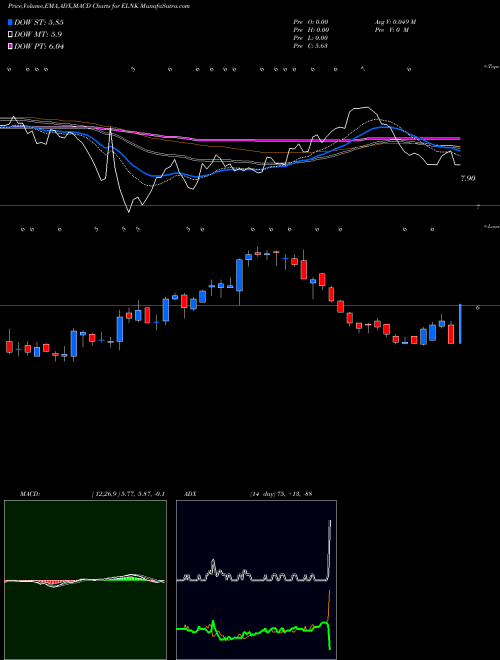Click the magenta DOW PT legend swatch
The width and height of the screenshot is (500, 660).
click(x=10, y=46)
